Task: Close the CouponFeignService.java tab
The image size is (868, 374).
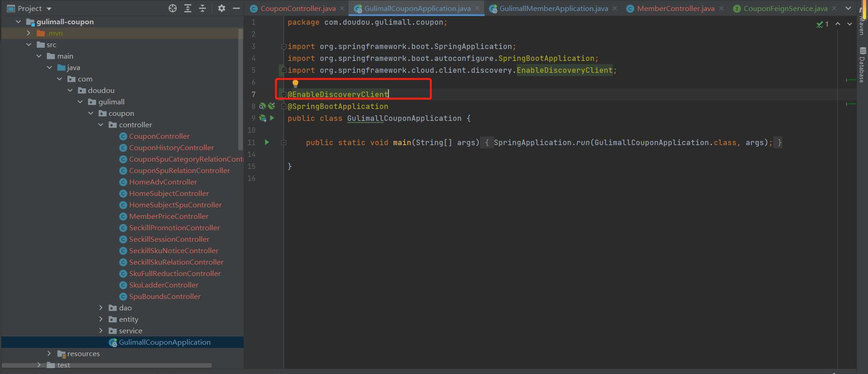Action: pyautogui.click(x=834, y=8)
